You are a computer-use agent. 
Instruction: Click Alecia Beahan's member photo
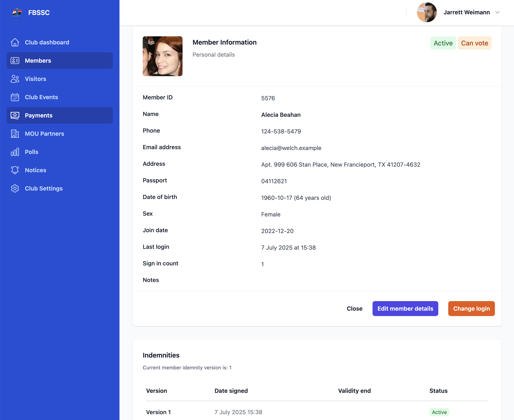[162, 56]
